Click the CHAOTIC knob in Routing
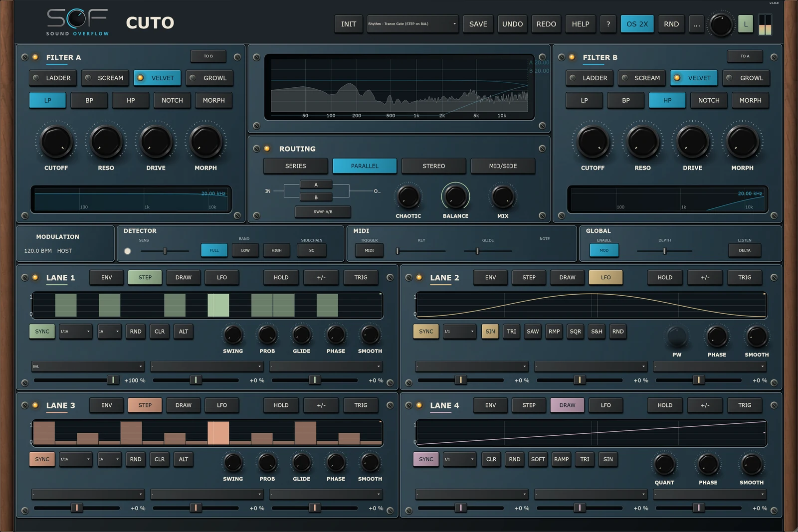The height and width of the screenshot is (532, 798). [408, 196]
